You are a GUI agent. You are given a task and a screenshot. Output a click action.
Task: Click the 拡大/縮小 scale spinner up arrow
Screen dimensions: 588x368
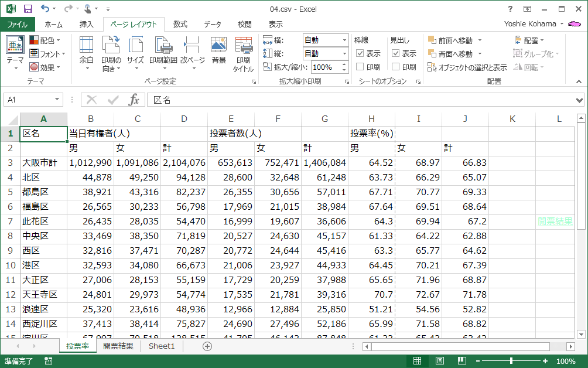(x=344, y=64)
